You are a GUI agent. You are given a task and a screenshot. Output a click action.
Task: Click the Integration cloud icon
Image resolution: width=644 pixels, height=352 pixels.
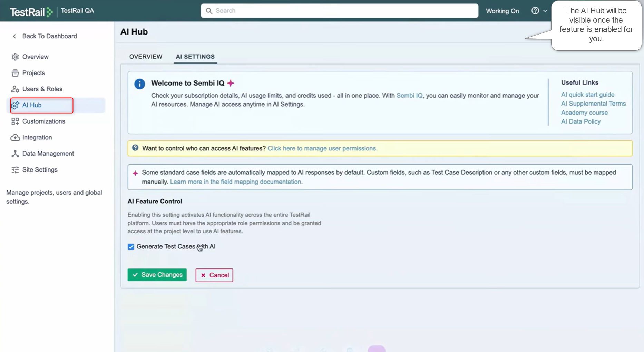pyautogui.click(x=15, y=138)
